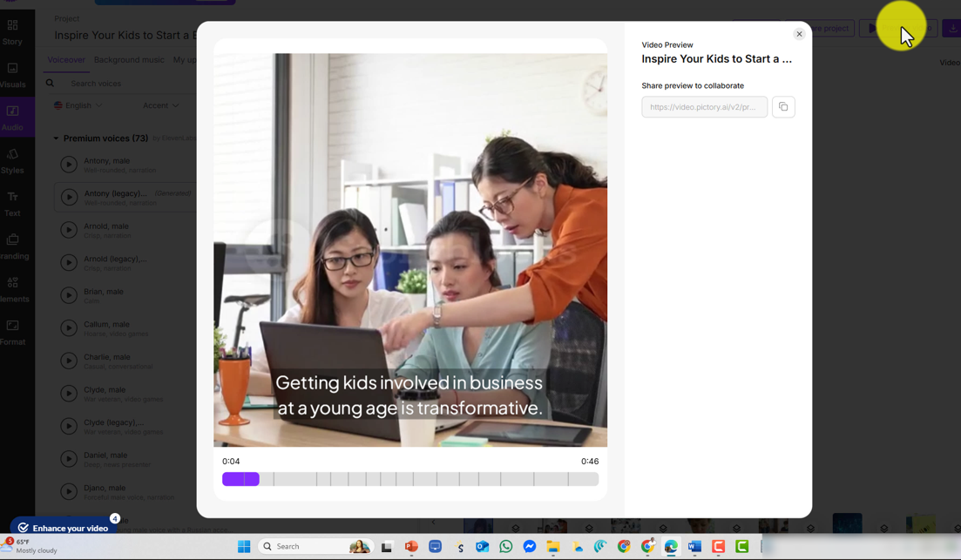Open the Accent filter dropdown
This screenshot has height=560, width=961.
tap(160, 105)
